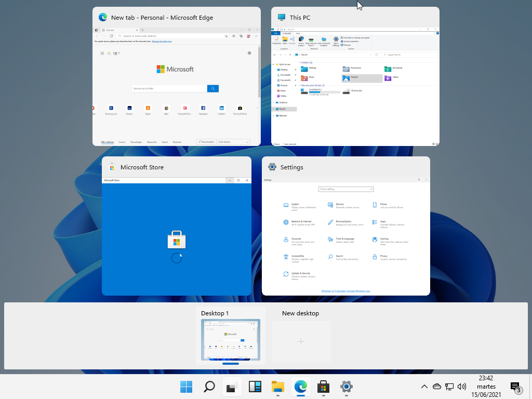The image size is (532, 399).
Task: Add a New desktop with the plus tile
Action: tap(301, 342)
